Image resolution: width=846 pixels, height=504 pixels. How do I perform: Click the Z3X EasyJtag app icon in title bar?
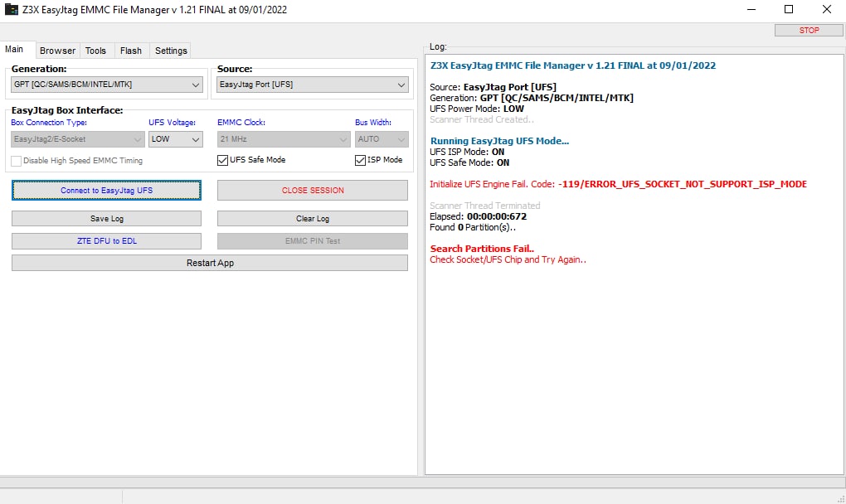pyautogui.click(x=12, y=9)
